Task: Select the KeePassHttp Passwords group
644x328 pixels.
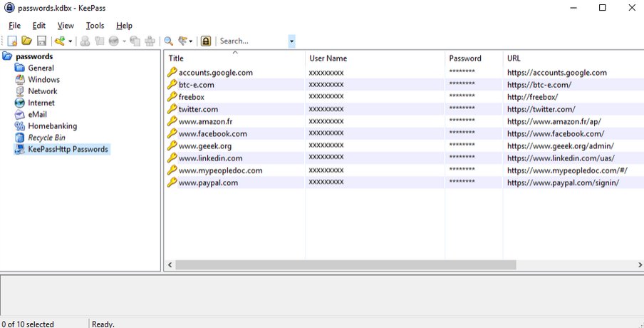Action: point(68,149)
